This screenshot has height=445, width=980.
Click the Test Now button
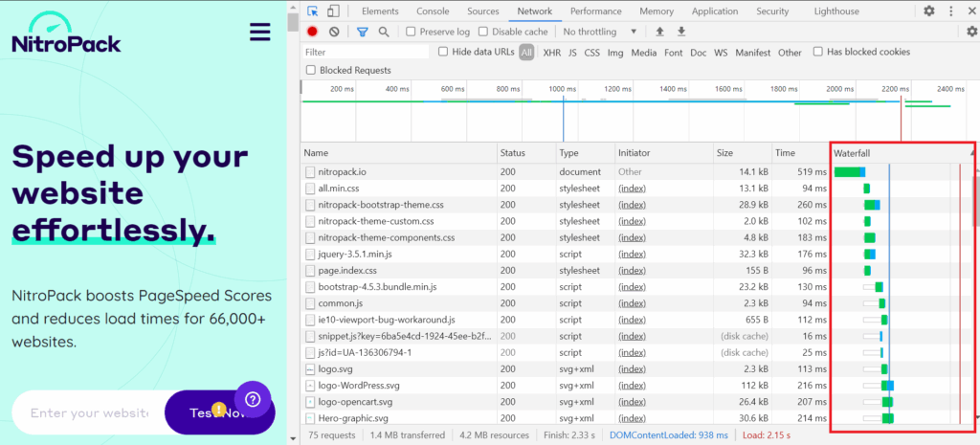pos(219,412)
